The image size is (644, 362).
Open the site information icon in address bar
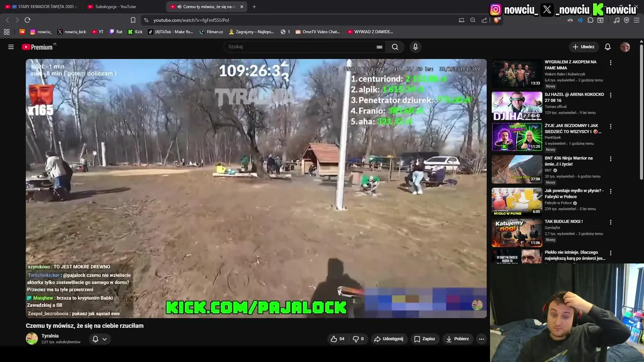click(x=146, y=20)
